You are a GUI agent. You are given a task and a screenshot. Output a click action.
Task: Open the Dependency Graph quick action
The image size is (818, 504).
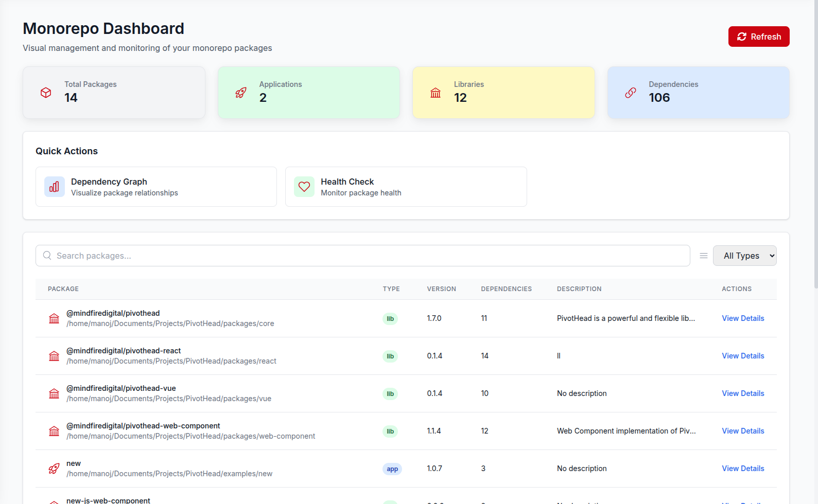point(156,187)
